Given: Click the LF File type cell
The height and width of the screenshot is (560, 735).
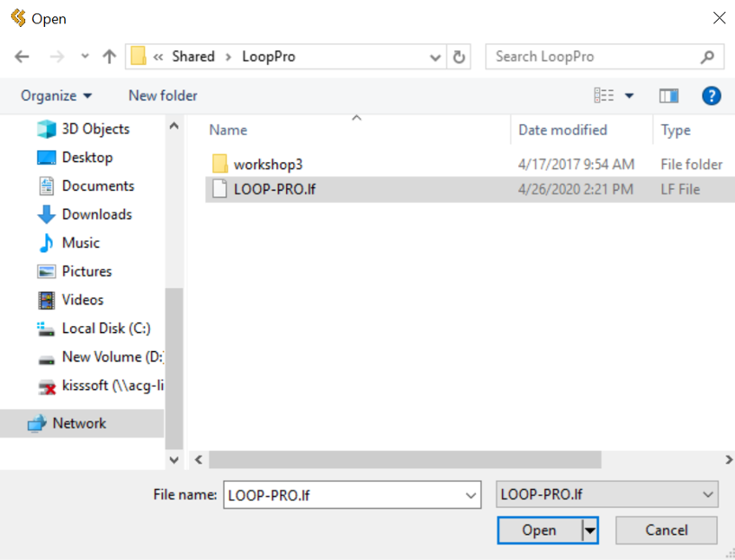Looking at the screenshot, I should click(680, 190).
